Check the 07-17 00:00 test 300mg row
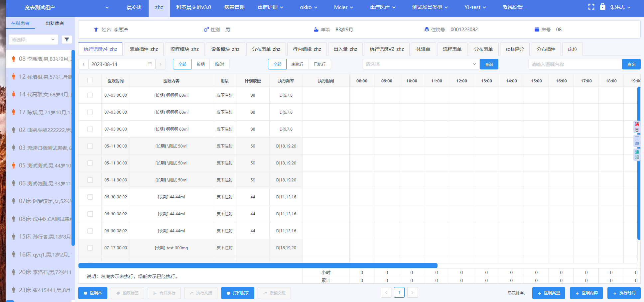Viewport: 644px width, 302px height. pyautogui.click(x=90, y=248)
